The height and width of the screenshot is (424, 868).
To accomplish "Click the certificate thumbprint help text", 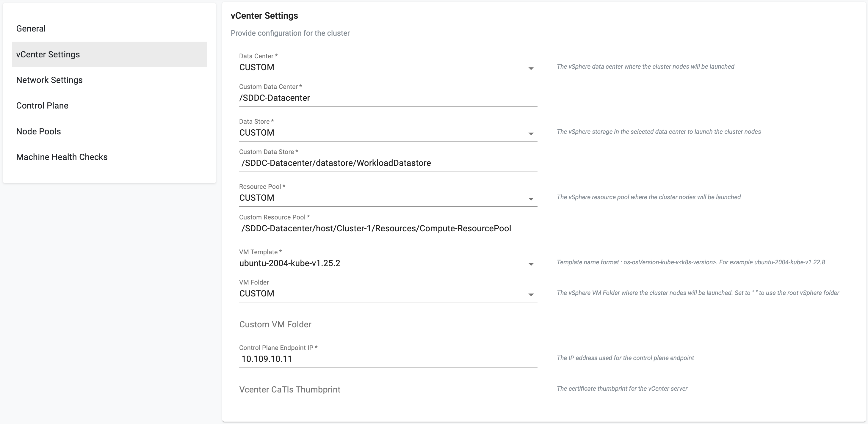I will tap(622, 389).
